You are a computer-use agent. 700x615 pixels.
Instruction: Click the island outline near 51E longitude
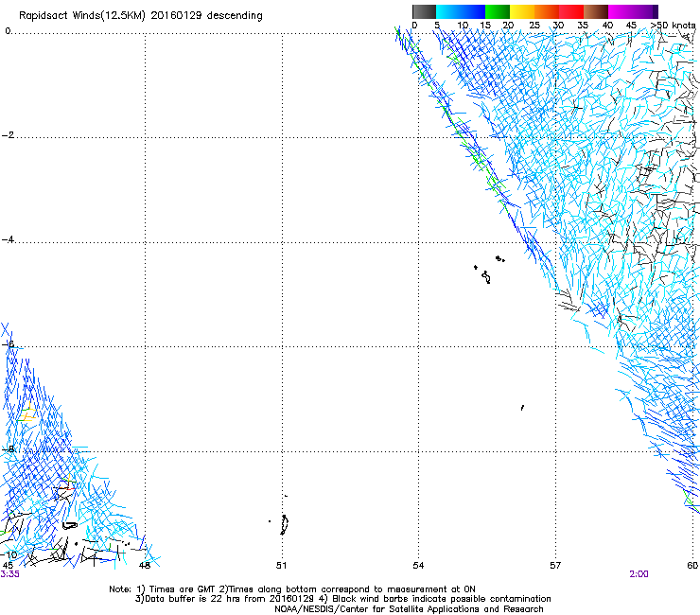pyautogui.click(x=284, y=525)
